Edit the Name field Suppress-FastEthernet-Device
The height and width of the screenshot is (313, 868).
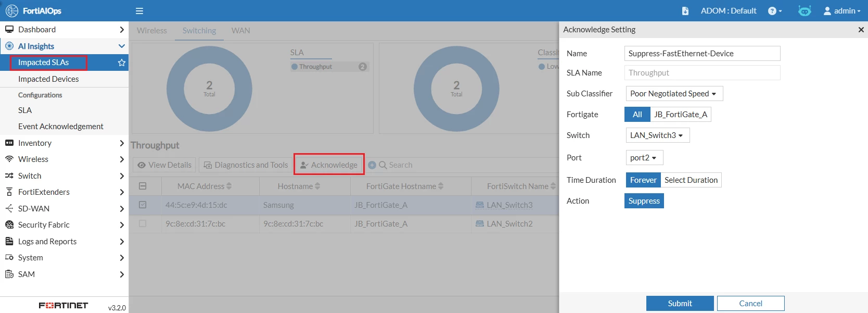(x=702, y=54)
